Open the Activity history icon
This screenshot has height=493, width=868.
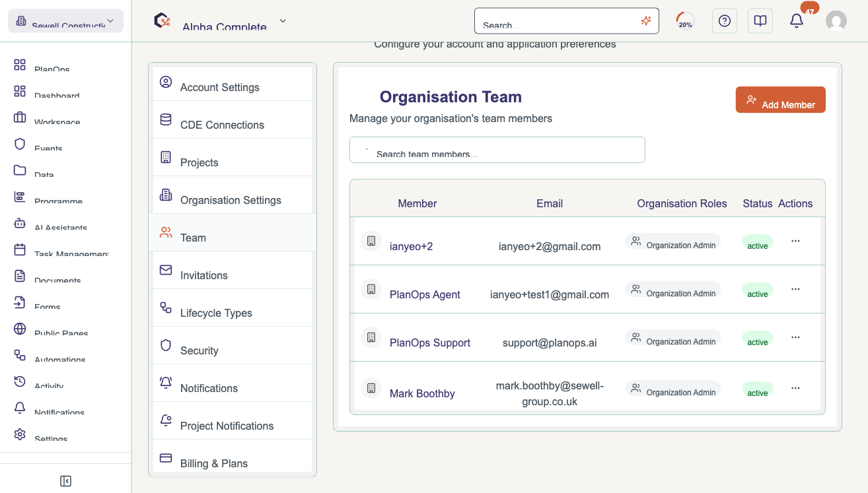tap(20, 381)
